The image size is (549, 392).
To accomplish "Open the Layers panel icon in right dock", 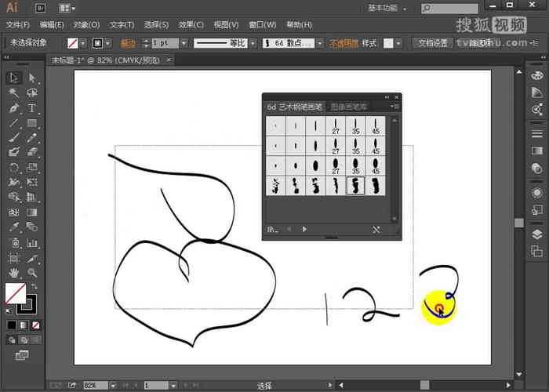I will point(537,234).
